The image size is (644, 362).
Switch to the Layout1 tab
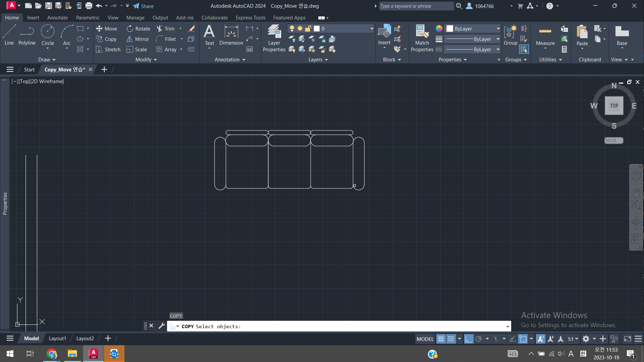(57, 339)
